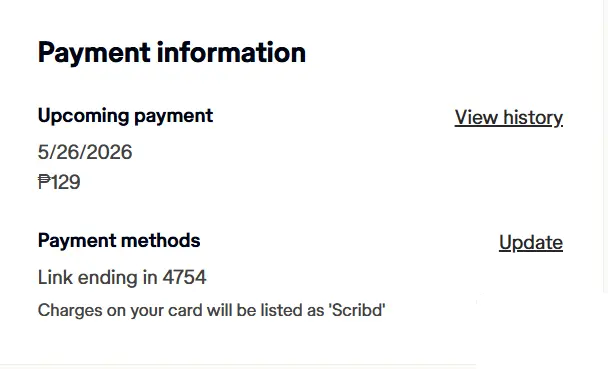Viewport: 608px width, 369px height.
Task: Click the peso sign before 129
Action: click(44, 182)
